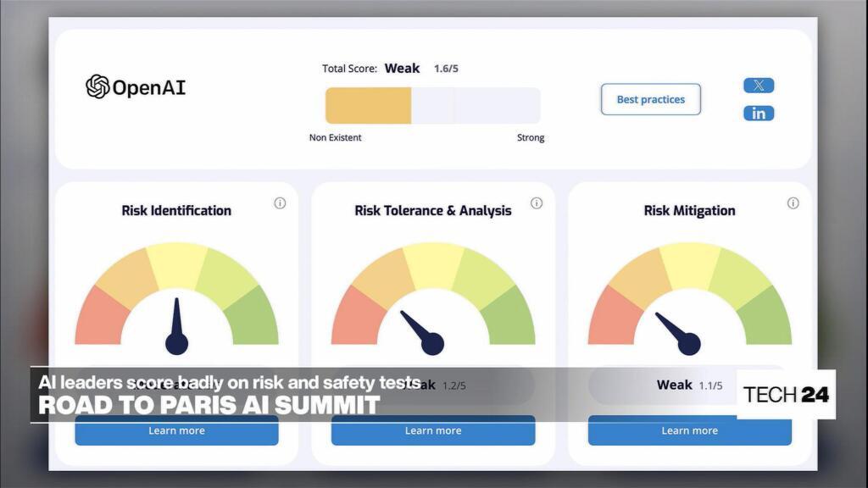The height and width of the screenshot is (488, 868).
Task: Open the Risk Identification info icon
Action: coord(280,203)
